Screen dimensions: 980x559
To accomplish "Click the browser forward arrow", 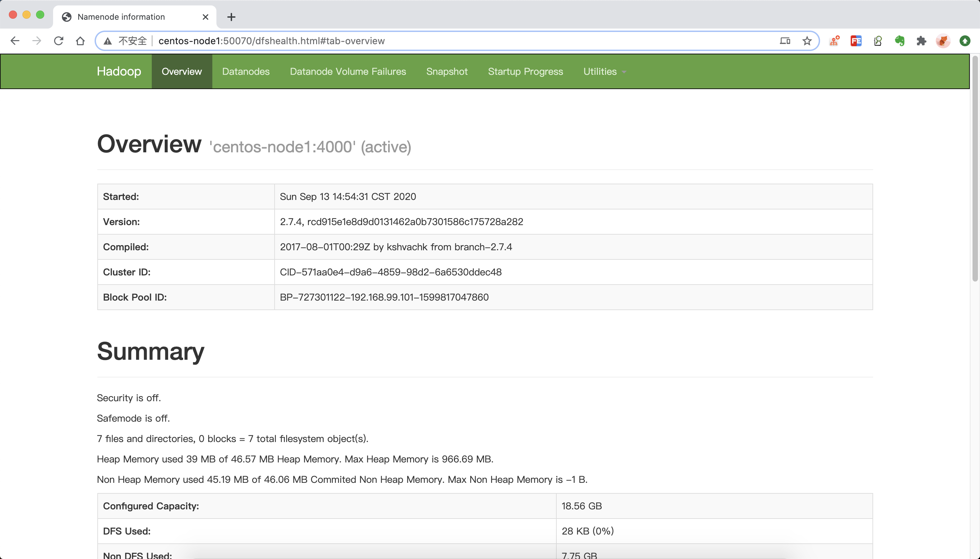I will (36, 41).
